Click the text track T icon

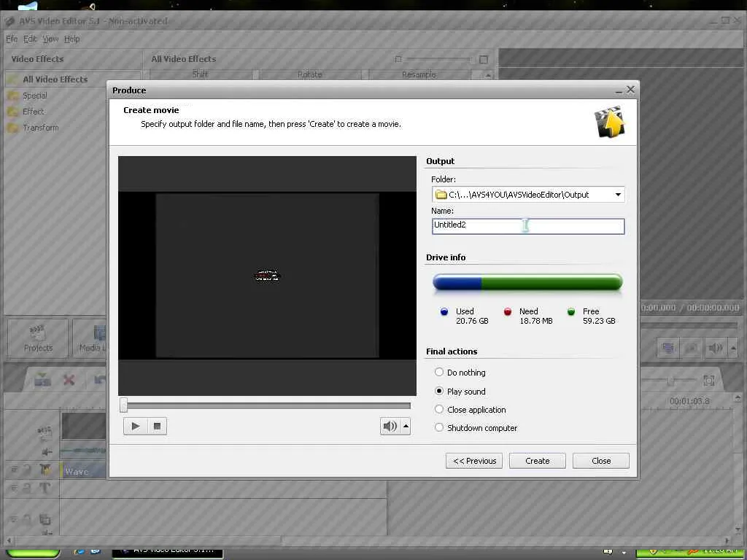tap(44, 488)
